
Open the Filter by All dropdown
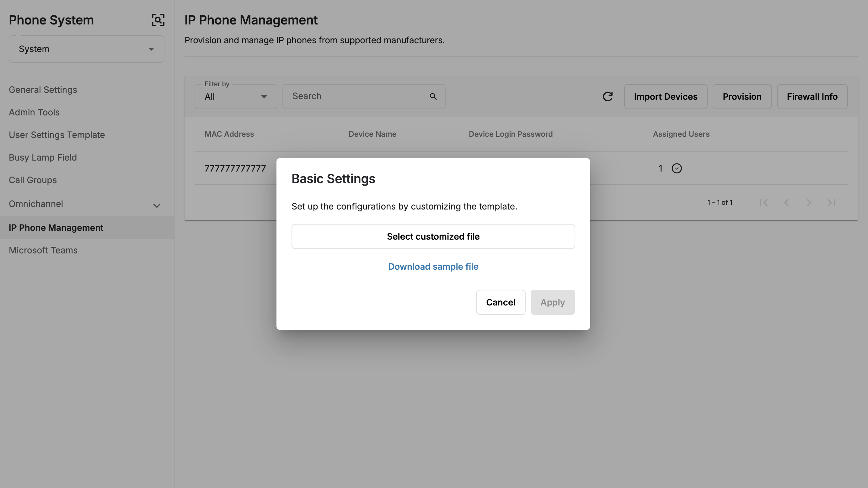[x=236, y=97]
